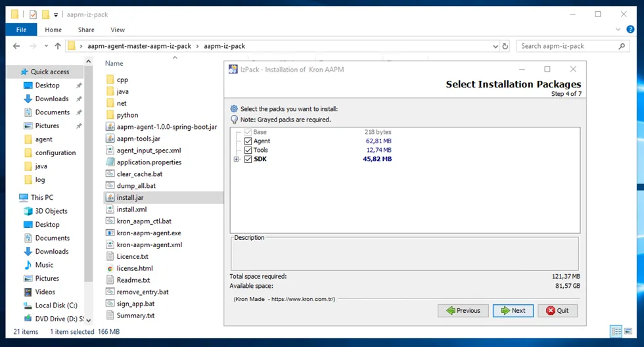Screen dimensions: 644x347
Task: Click the search magnifier icon
Action: click(622, 46)
